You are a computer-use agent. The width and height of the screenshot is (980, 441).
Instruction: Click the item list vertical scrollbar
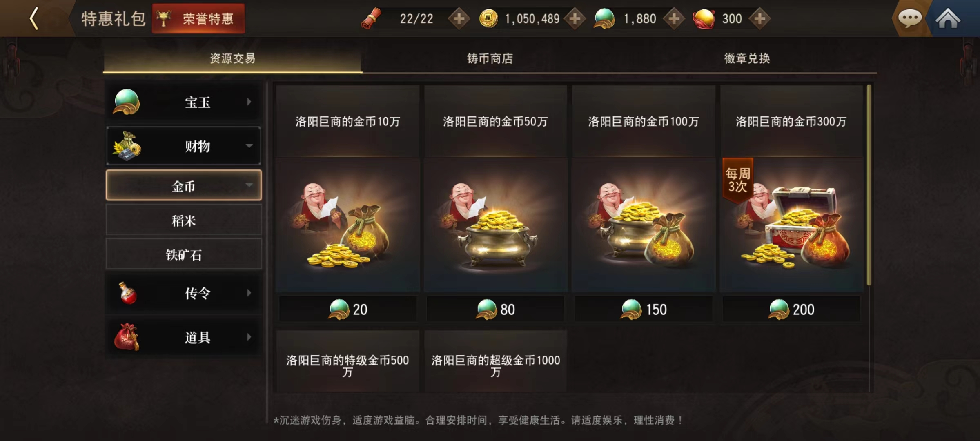[869, 185]
